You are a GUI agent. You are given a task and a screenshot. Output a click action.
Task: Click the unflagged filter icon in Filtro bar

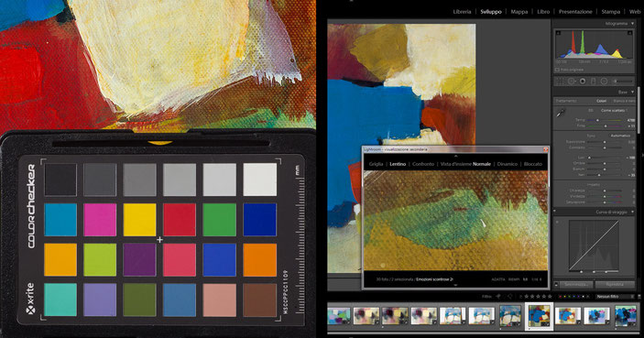point(510,297)
